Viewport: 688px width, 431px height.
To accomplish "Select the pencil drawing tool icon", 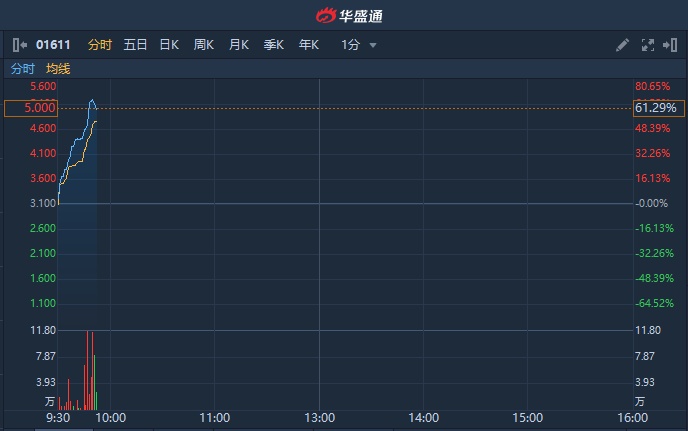I will [622, 45].
